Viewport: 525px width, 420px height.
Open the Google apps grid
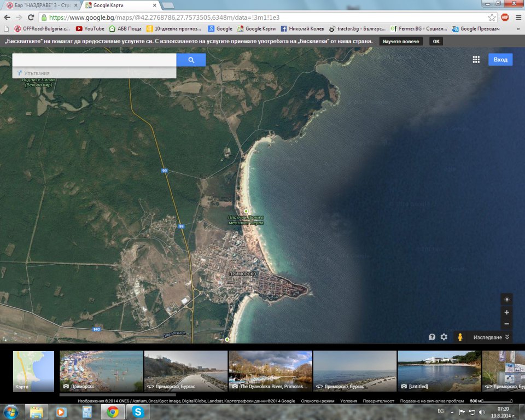[476, 60]
